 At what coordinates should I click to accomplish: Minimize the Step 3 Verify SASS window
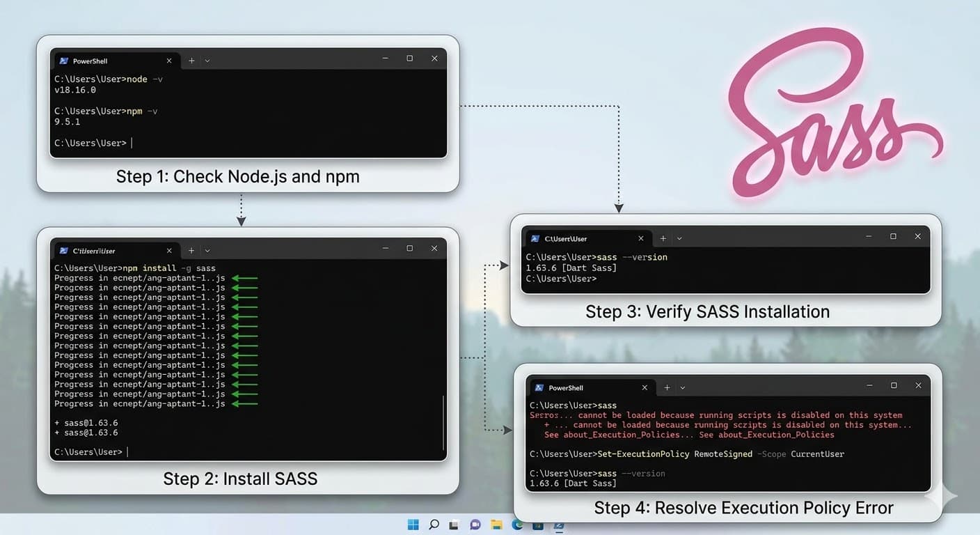(869, 237)
